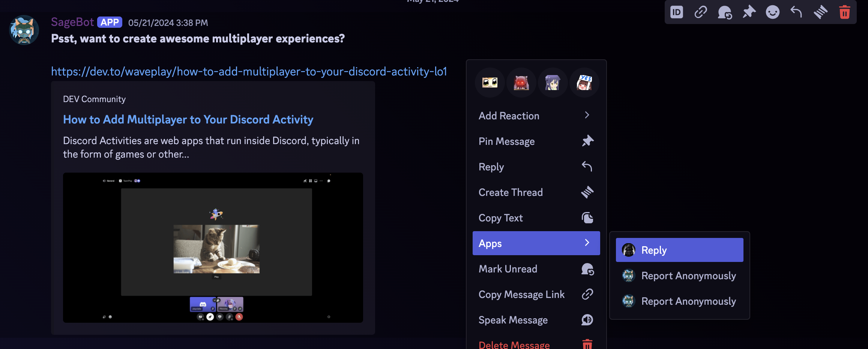Click the Copy Message ID icon in hover toolbar
Image resolution: width=868 pixels, height=349 pixels.
677,12
